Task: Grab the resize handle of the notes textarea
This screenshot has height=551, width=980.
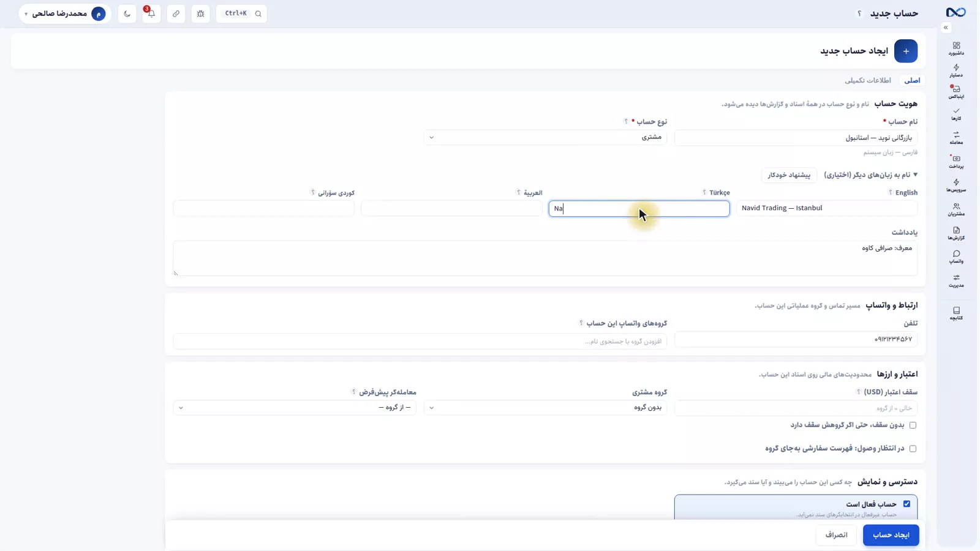Action: coord(176,273)
